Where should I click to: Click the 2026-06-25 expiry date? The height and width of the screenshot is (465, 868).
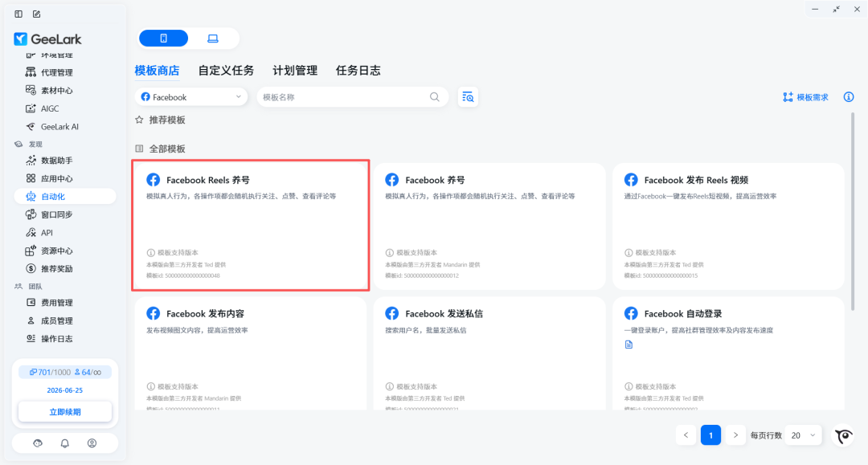65,390
